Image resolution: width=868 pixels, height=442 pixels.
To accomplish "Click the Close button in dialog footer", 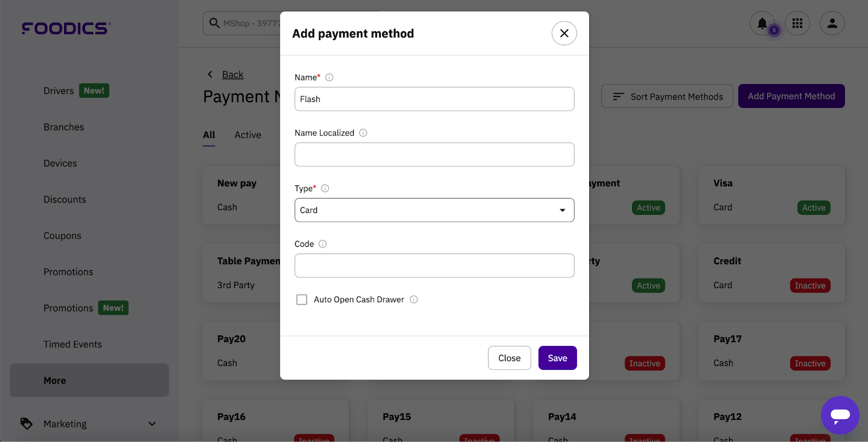I will [509, 358].
